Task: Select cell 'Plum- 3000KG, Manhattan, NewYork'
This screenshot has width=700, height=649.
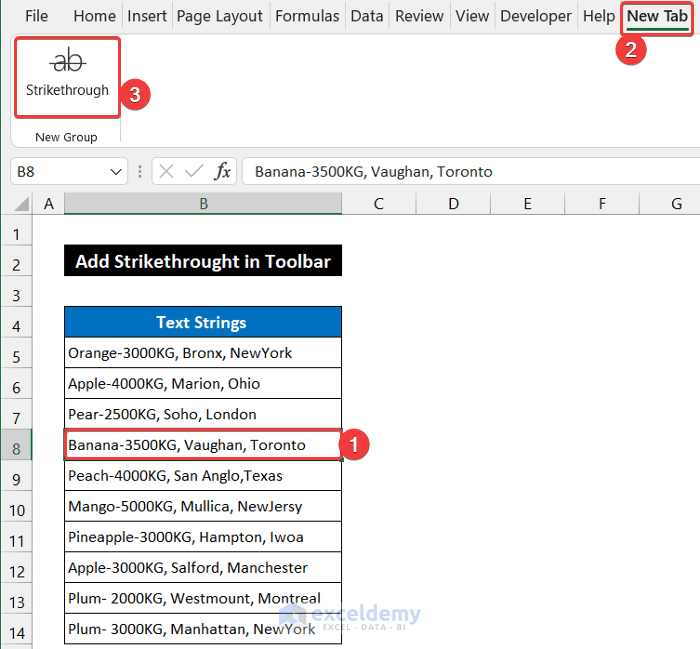Action: click(203, 628)
